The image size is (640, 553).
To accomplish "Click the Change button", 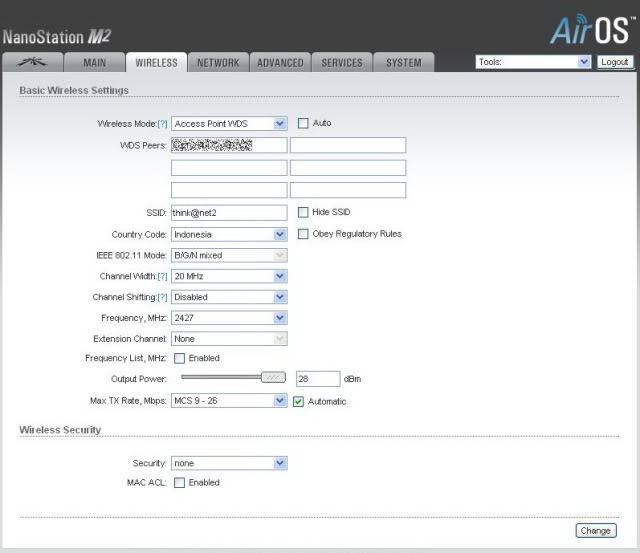I will 596,531.
